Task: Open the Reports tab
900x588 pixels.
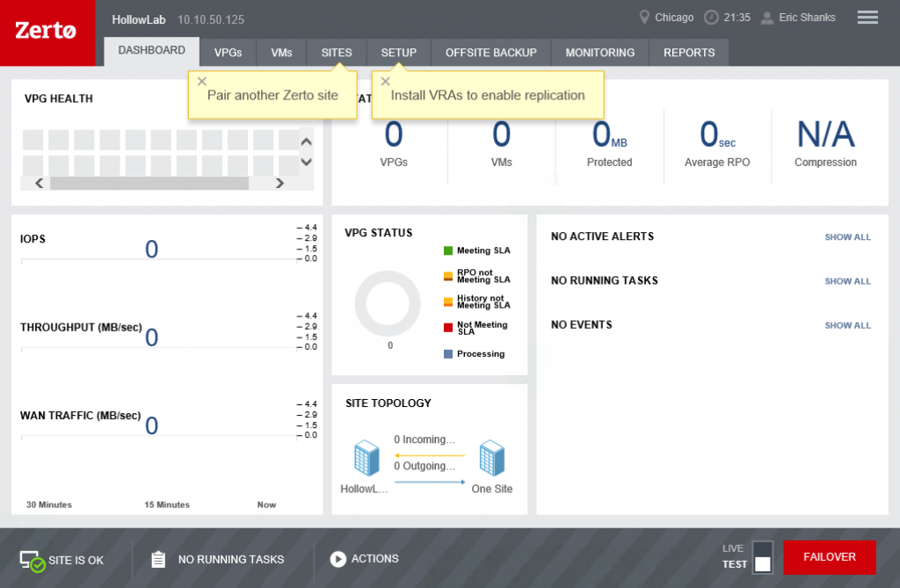Action: pyautogui.click(x=689, y=53)
